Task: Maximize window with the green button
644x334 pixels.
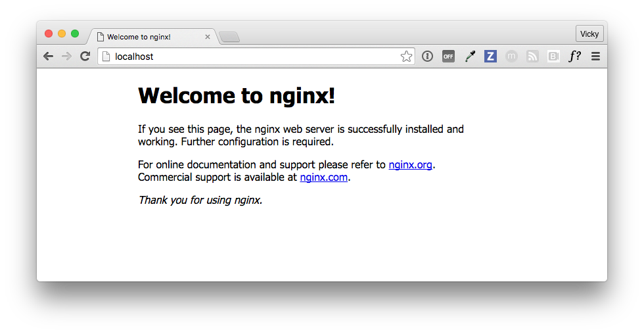Action: pos(75,34)
